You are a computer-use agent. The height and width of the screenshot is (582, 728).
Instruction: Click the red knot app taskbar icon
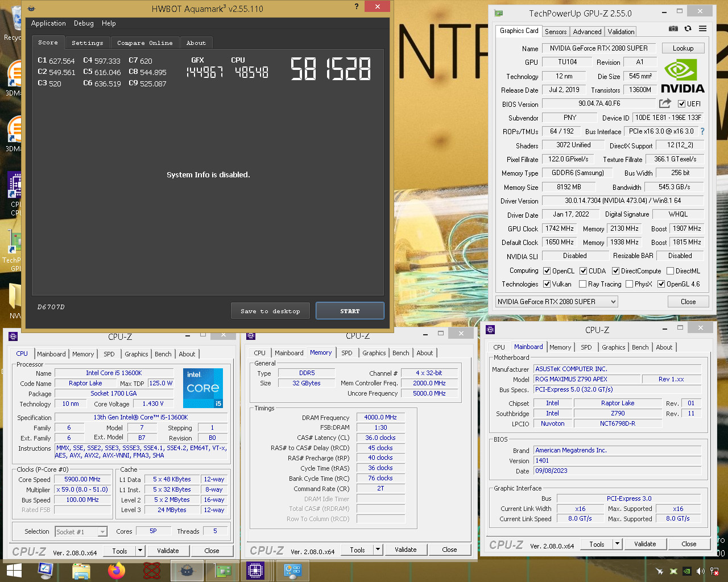152,571
